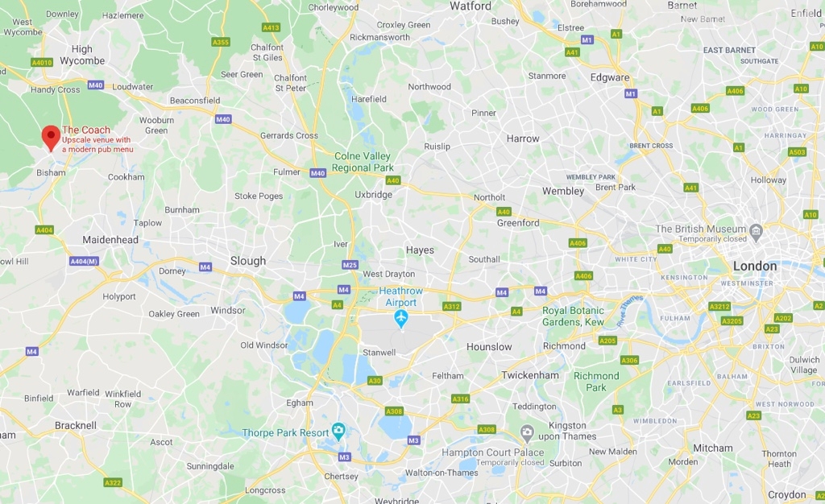
Task: Select the Slough town label
Action: click(x=248, y=261)
